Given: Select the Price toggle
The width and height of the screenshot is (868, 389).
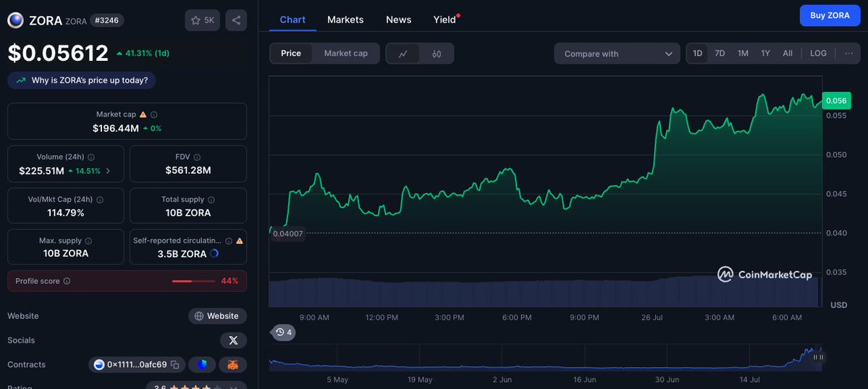Looking at the screenshot, I should coord(291,53).
